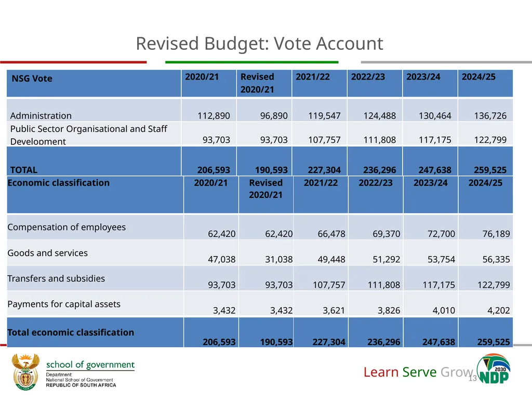Click Administration 2022/23 value 124,488
This screenshot has height=399, width=532.
pos(379,116)
